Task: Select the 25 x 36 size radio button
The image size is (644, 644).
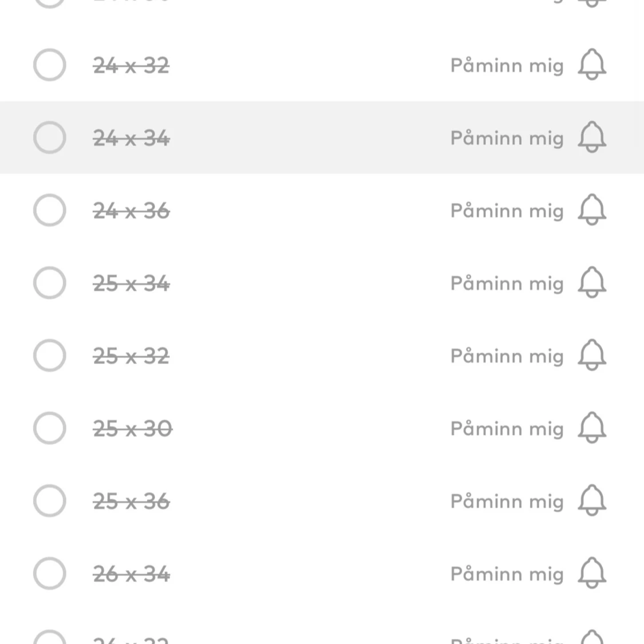Action: click(x=50, y=501)
